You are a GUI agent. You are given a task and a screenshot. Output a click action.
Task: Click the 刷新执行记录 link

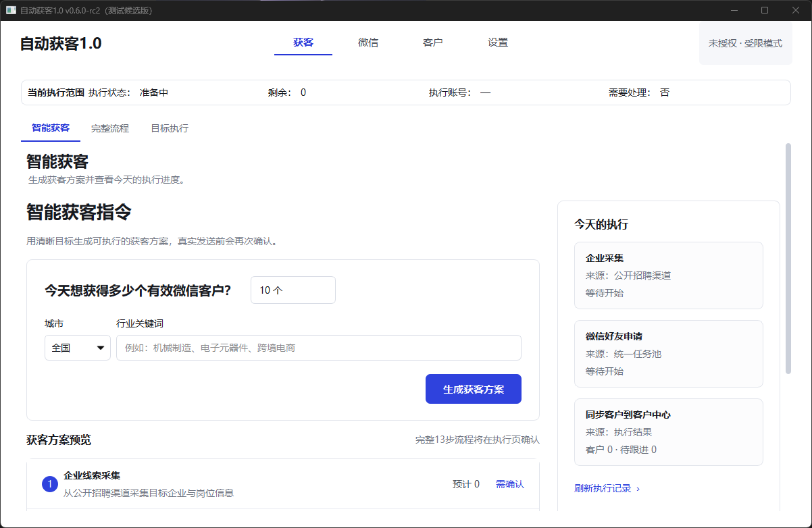point(607,488)
